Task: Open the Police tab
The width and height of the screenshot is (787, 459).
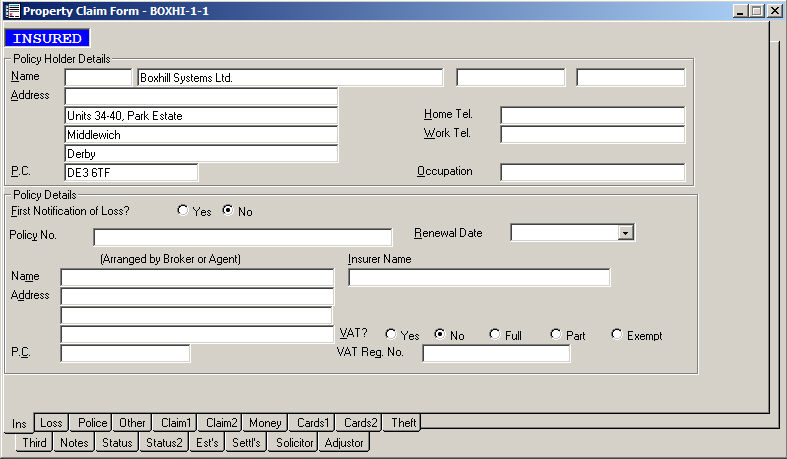Action: point(92,423)
